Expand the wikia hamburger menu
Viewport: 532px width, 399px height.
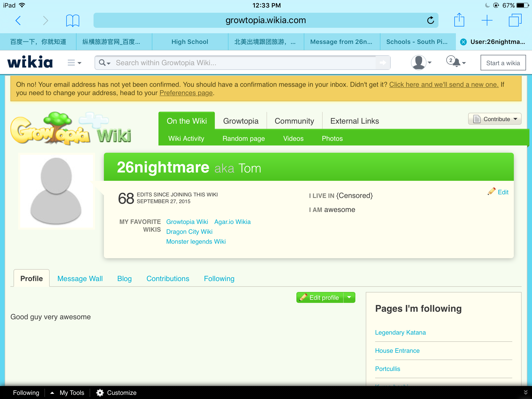74,63
